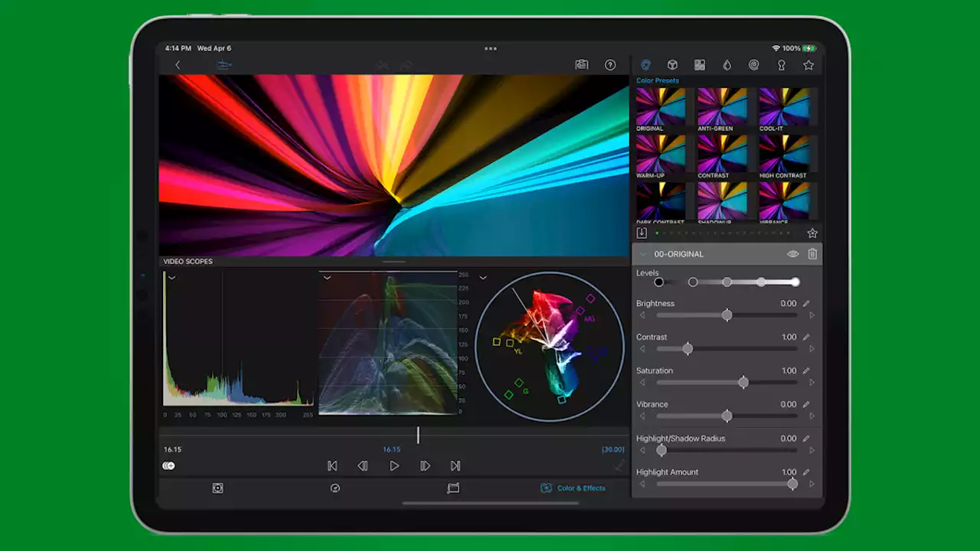Viewport: 980px width, 551px height.
Task: Open the Crop tab icon
Action: point(453,488)
